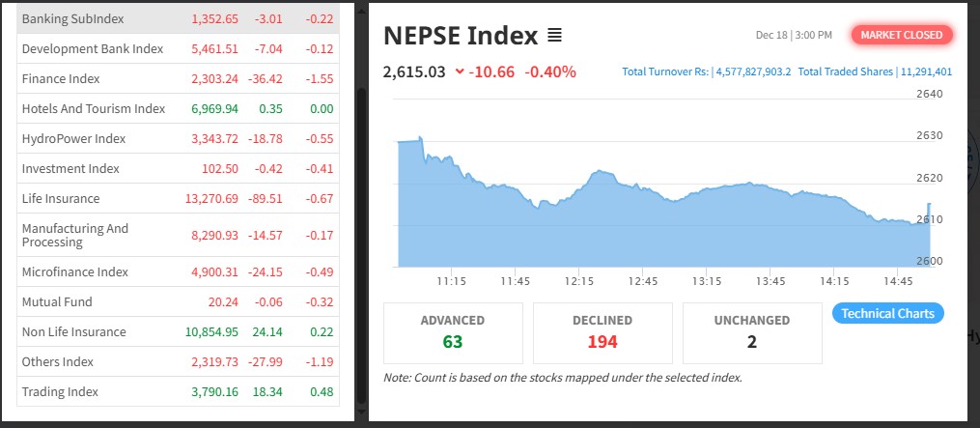Click the red down-arrow change indicator

[459, 71]
